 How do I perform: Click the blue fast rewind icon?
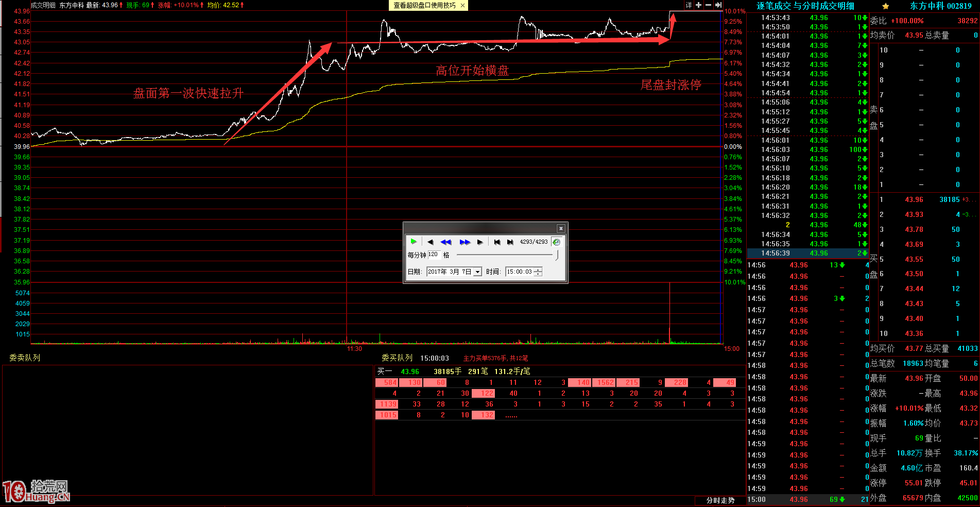[446, 242]
